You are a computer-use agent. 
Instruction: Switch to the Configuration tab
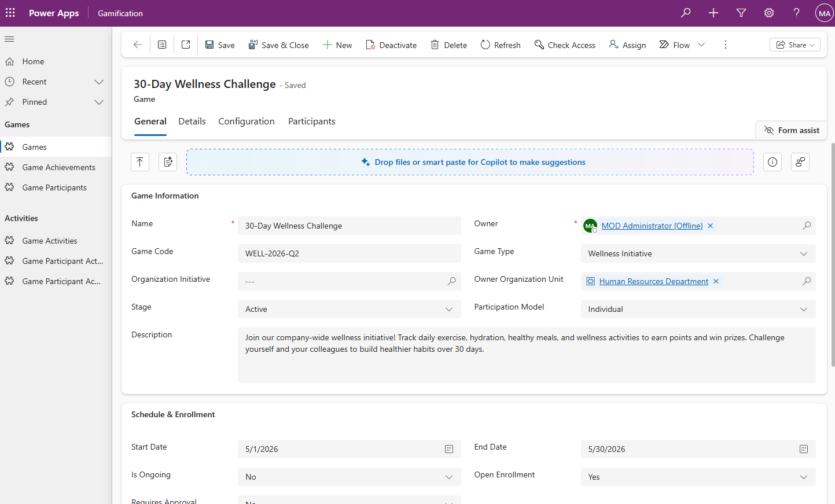[247, 122]
